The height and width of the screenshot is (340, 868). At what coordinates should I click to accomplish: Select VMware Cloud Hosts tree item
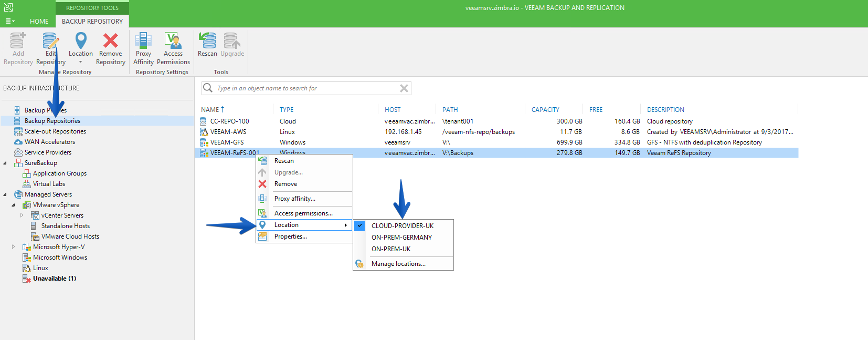click(70, 236)
